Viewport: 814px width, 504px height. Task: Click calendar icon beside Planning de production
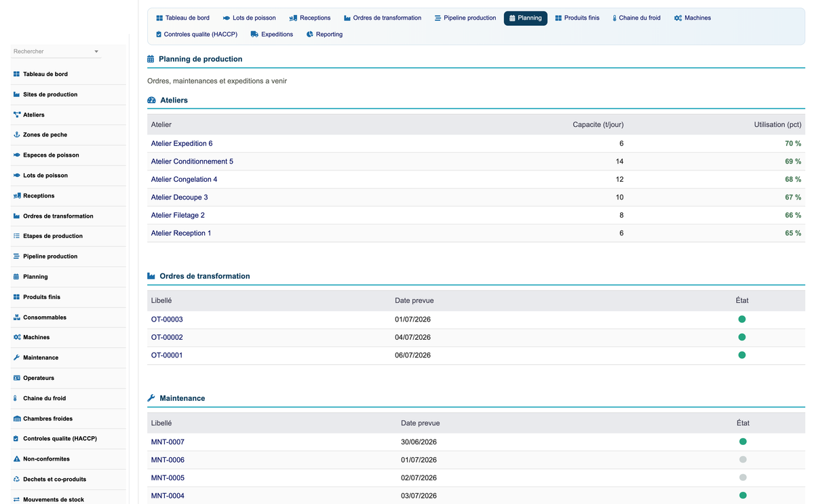(x=151, y=59)
